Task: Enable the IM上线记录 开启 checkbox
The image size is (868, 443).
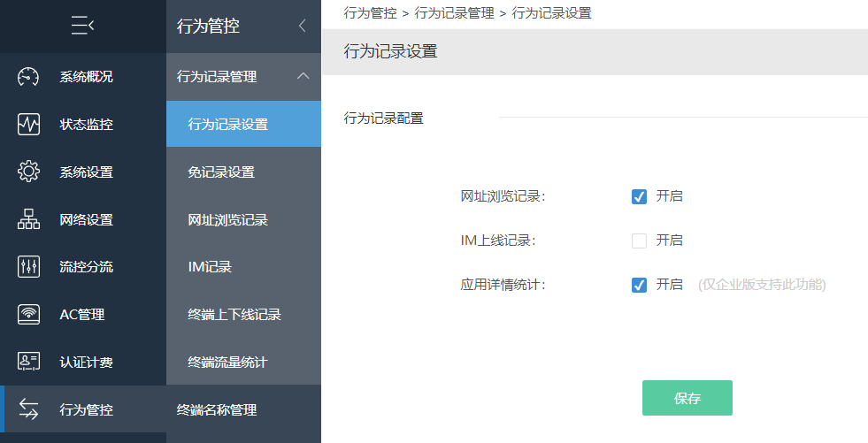Action: tap(639, 241)
